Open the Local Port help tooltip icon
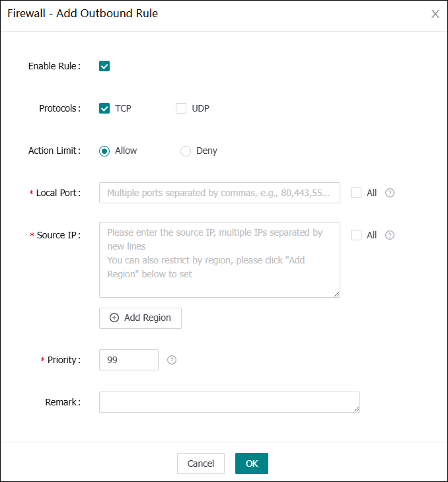This screenshot has width=448, height=482. [x=390, y=193]
